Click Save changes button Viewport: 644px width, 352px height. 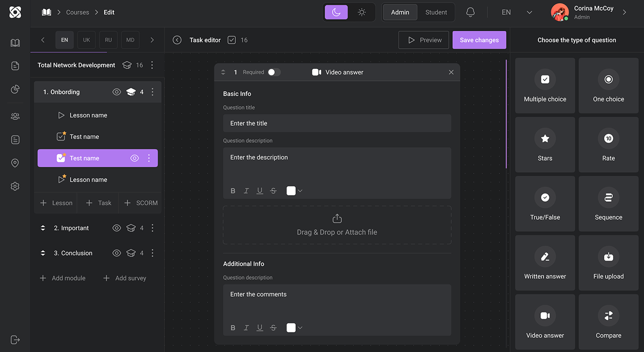[479, 40]
